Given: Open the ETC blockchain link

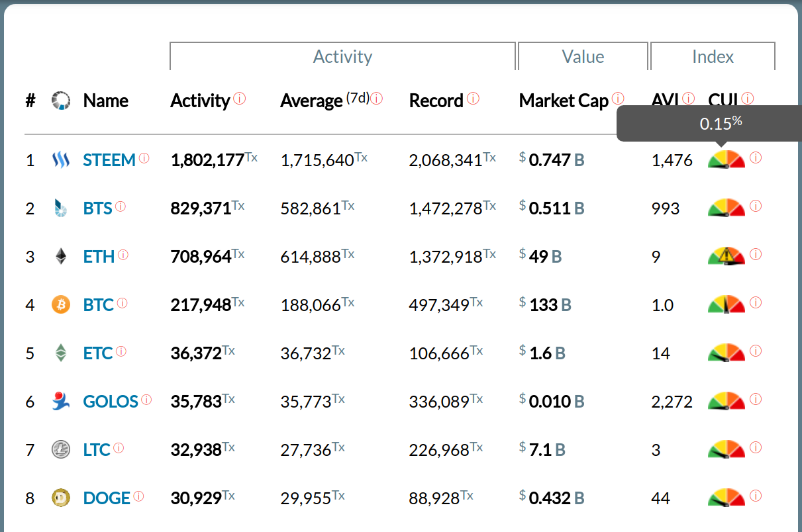Looking at the screenshot, I should coord(98,353).
